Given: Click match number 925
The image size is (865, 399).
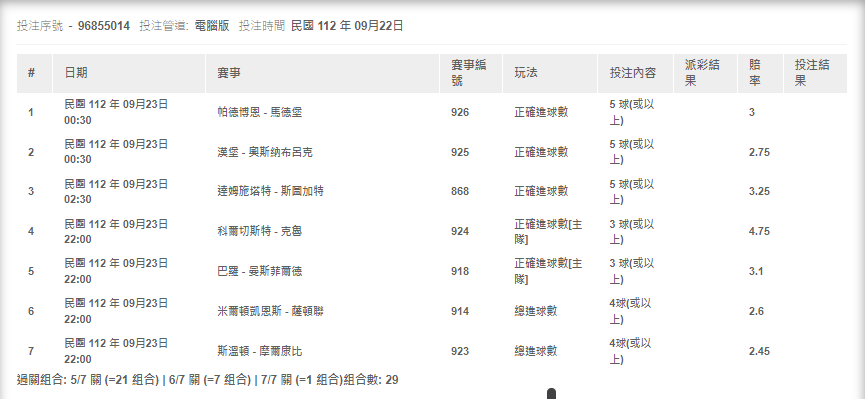Looking at the screenshot, I should [460, 152].
